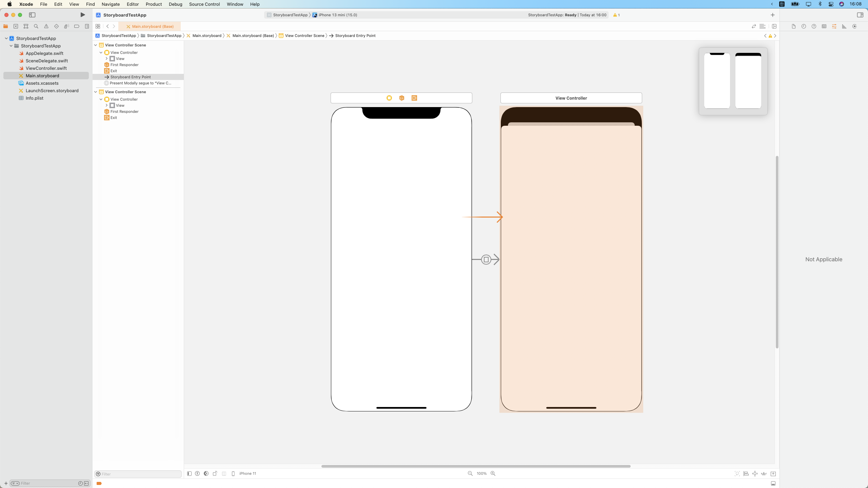Click Resolve Auto Layout Issues icon
868x488 pixels.
764,473
